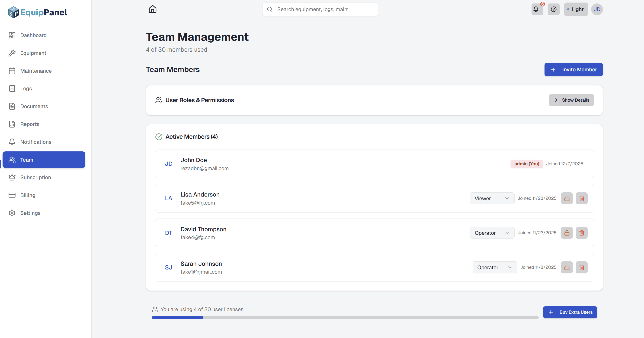644x338 pixels.
Task: Open the Subscription section
Action: coord(36,177)
